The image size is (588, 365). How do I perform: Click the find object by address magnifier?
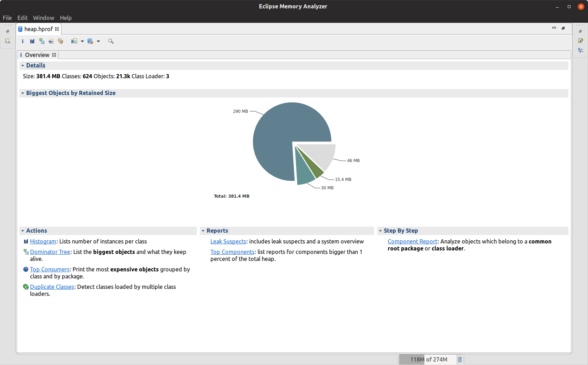pos(111,41)
